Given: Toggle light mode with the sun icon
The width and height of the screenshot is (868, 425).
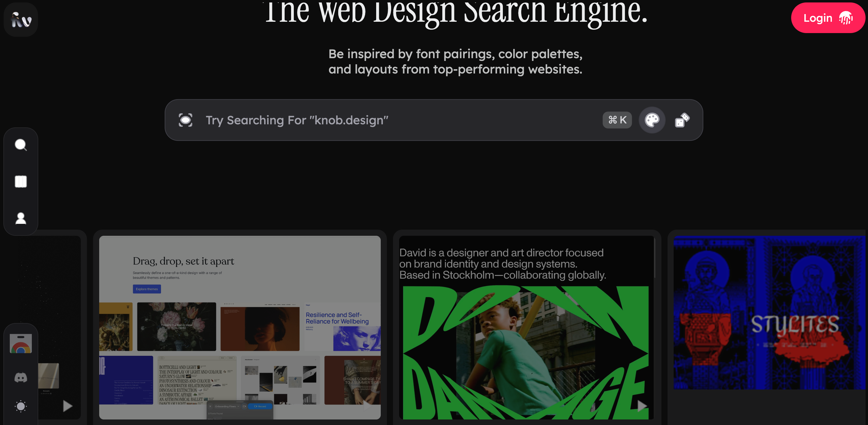Looking at the screenshot, I should coord(21,406).
